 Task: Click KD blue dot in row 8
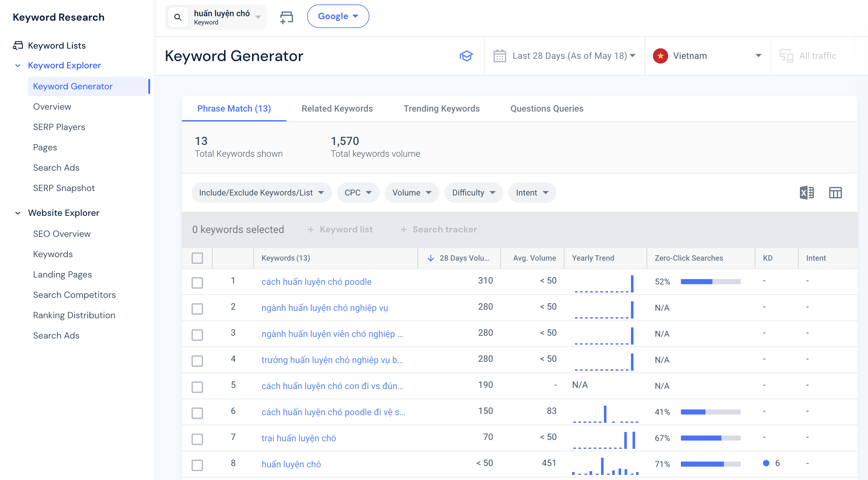click(x=766, y=463)
